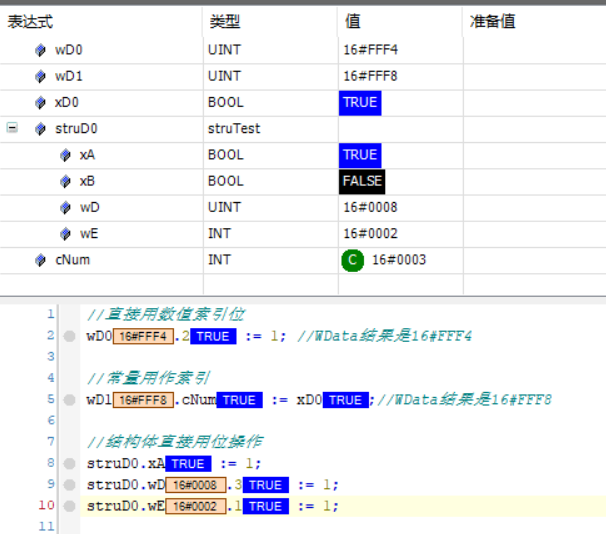
Task: Click inline TRUE after xD0 on line 5
Action: [x=346, y=400]
